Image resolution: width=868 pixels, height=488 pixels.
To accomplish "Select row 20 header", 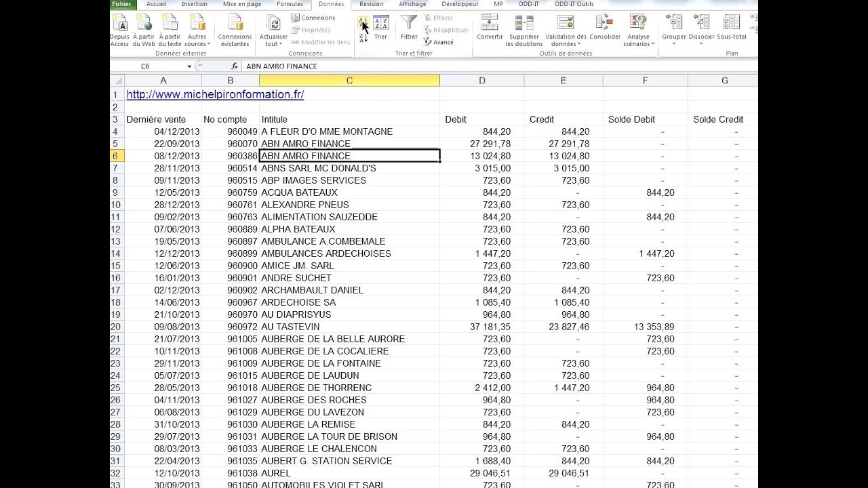I will tap(117, 327).
